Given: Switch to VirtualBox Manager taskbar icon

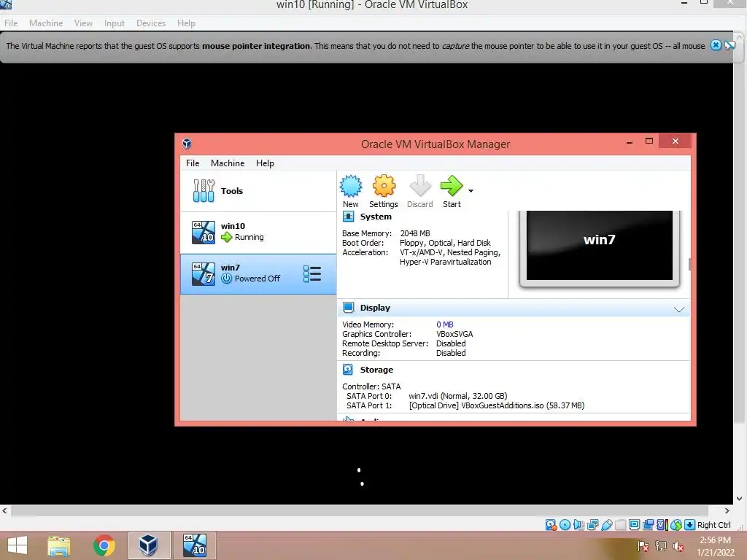Looking at the screenshot, I should (149, 545).
